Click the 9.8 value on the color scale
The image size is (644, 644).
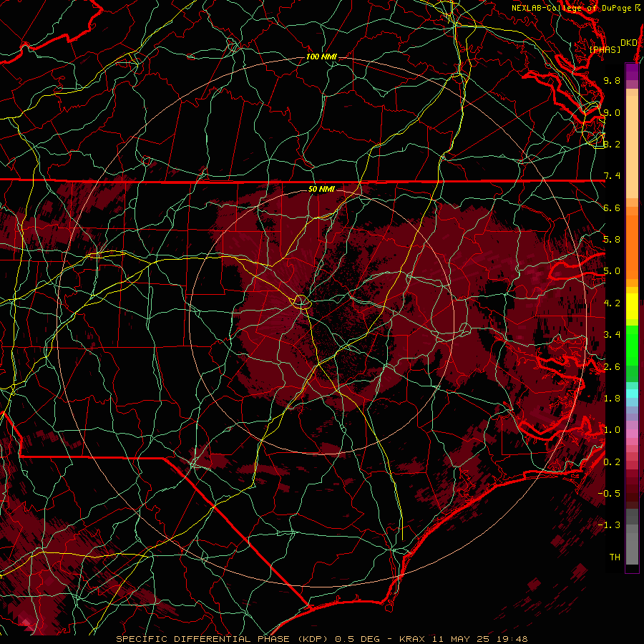click(x=612, y=80)
